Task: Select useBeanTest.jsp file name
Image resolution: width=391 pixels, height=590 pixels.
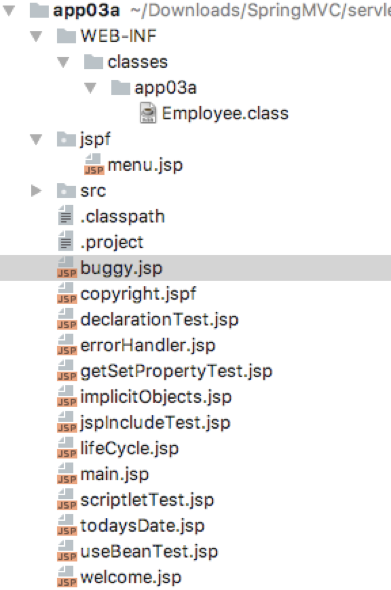Action: coord(149,551)
